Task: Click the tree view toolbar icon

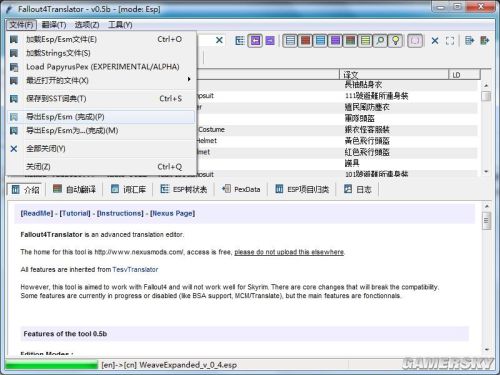Action: point(240,41)
